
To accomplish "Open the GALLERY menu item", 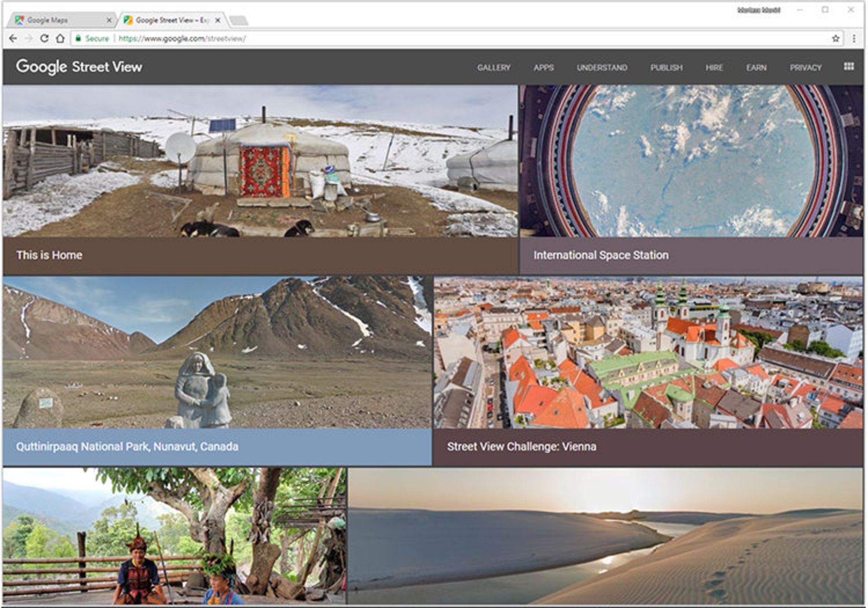I will pyautogui.click(x=494, y=67).
